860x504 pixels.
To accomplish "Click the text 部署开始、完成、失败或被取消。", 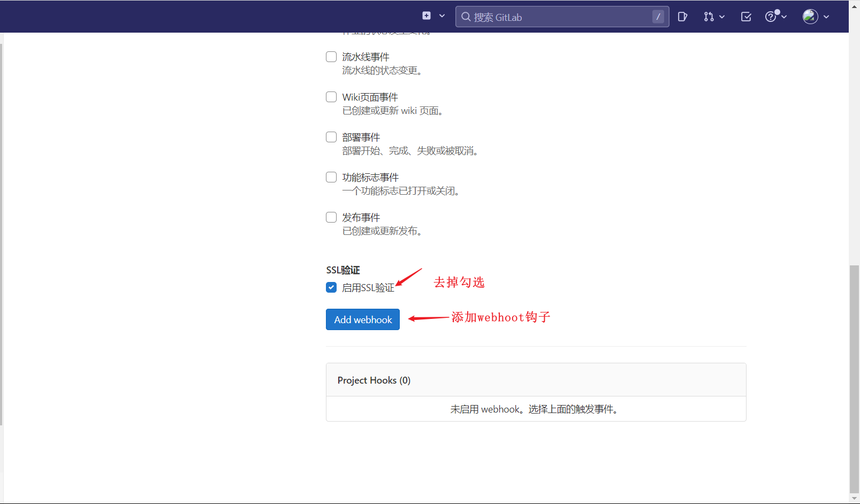I will pyautogui.click(x=410, y=151).
